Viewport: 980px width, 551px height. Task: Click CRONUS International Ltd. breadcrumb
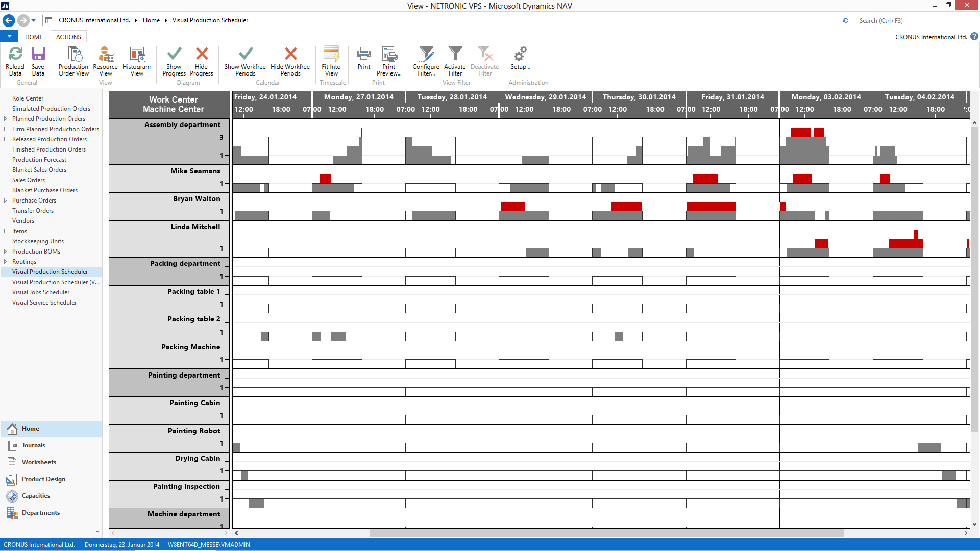point(94,20)
